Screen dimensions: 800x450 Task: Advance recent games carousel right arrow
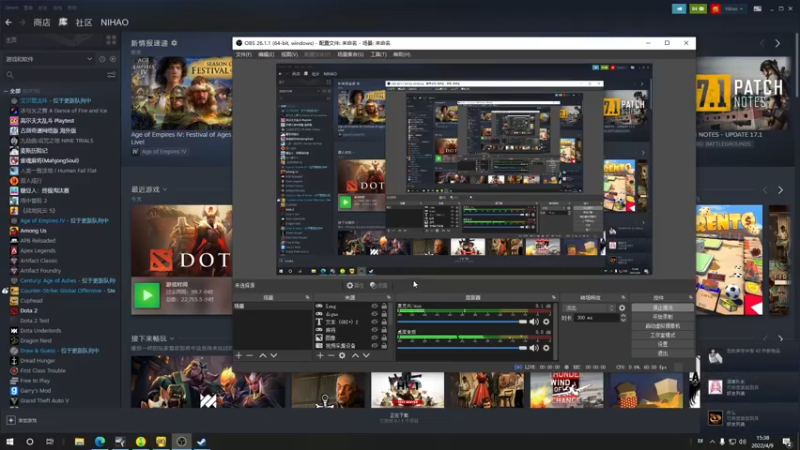(781, 190)
